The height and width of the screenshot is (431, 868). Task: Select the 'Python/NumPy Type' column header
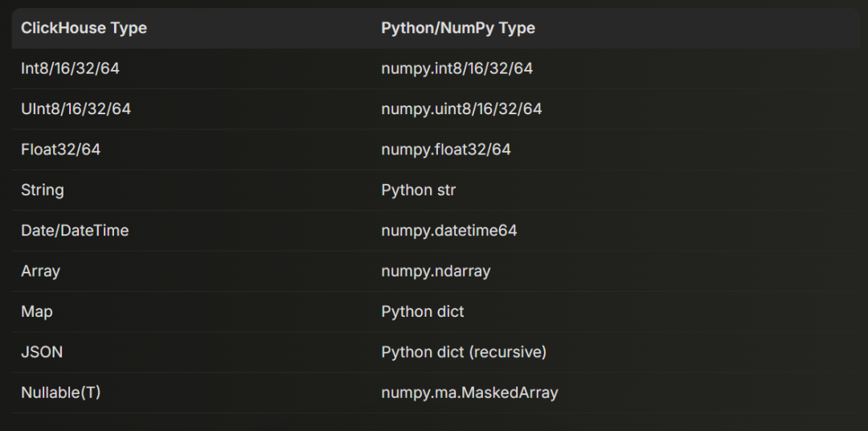(458, 28)
